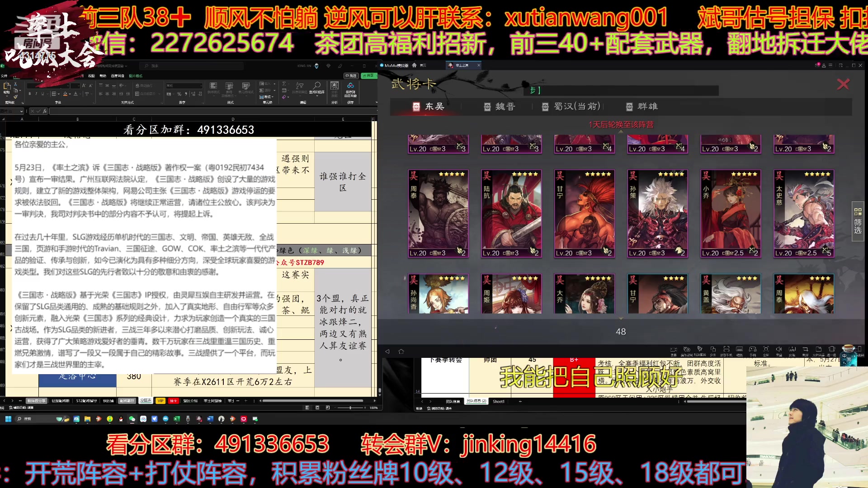
Task: Open the Windows Start button
Action: tap(8, 419)
